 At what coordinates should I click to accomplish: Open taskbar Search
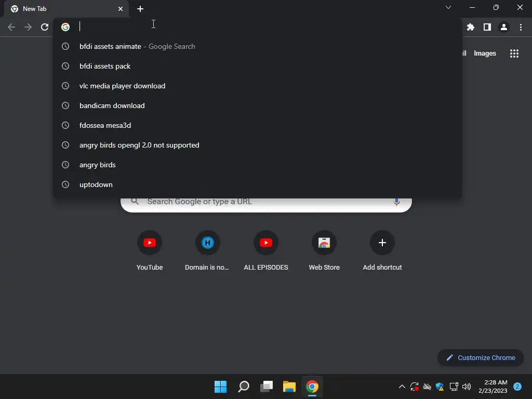click(x=244, y=387)
